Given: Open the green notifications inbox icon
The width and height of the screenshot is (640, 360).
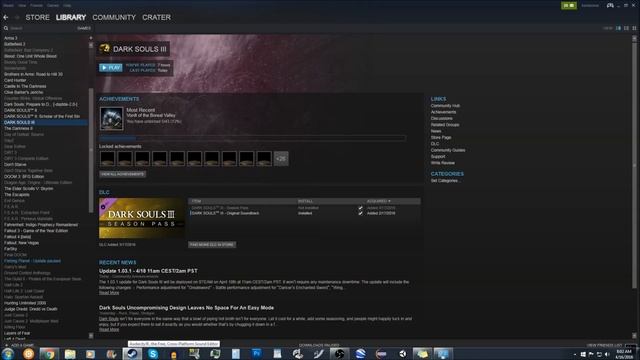Looking at the screenshot, I should point(569,5).
